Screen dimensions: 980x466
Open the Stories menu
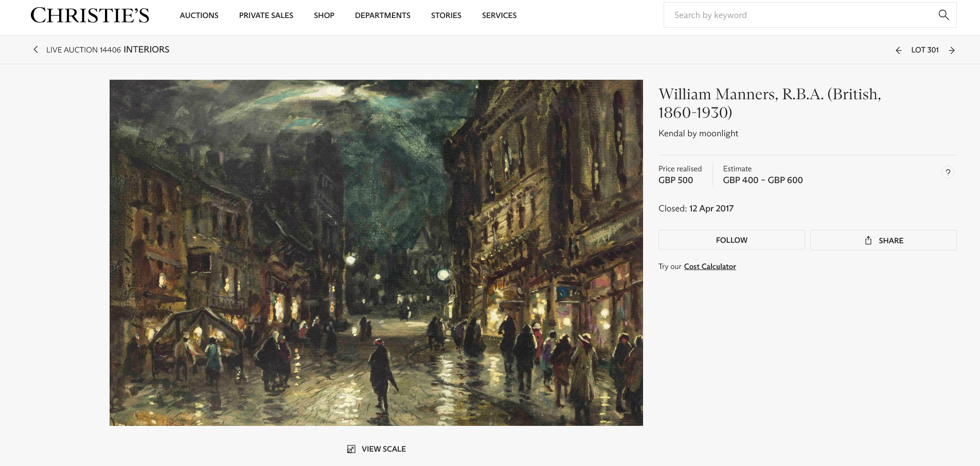point(446,15)
